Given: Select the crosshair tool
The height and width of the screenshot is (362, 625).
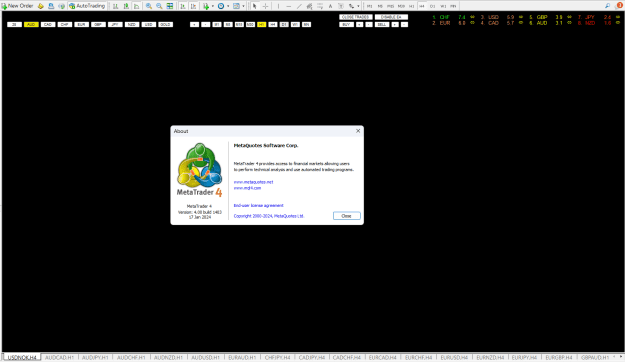Looking at the screenshot, I should click(265, 6).
